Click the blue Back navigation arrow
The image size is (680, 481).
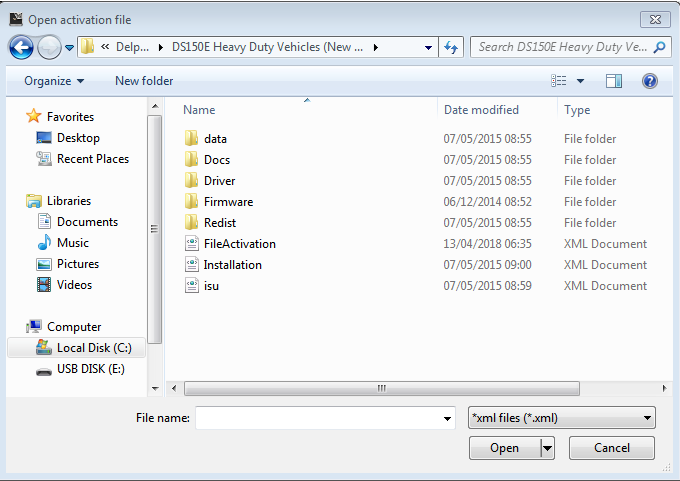[x=21, y=47]
